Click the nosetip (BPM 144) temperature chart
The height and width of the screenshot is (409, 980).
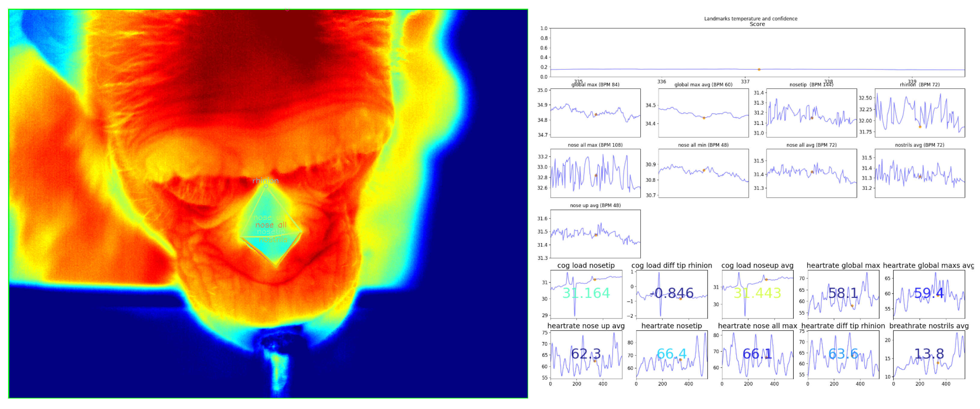coord(812,113)
